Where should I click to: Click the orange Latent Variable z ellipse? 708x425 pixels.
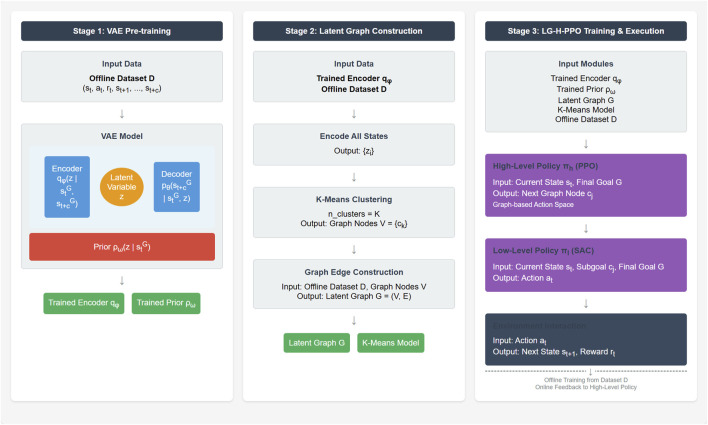(121, 187)
